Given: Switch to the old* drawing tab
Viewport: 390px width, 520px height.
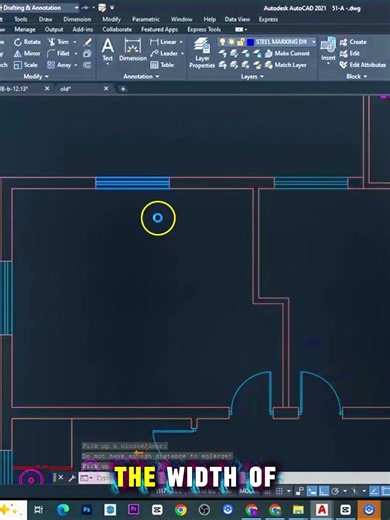Looking at the screenshot, I should tap(66, 89).
